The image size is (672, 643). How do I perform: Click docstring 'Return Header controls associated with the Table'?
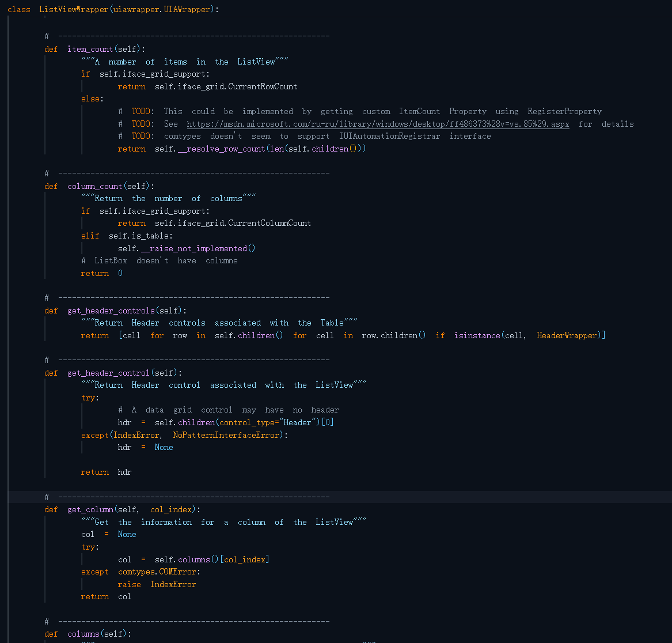[x=219, y=323]
